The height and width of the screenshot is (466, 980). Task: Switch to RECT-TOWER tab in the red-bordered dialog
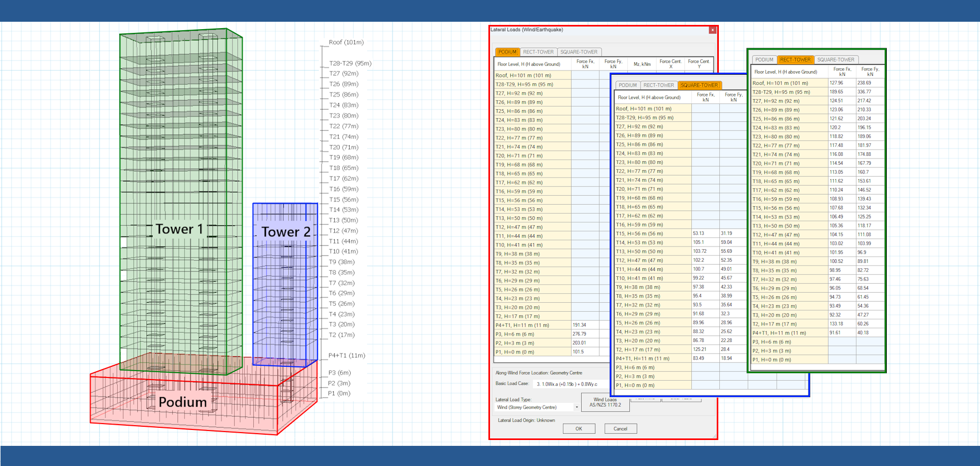(x=538, y=52)
